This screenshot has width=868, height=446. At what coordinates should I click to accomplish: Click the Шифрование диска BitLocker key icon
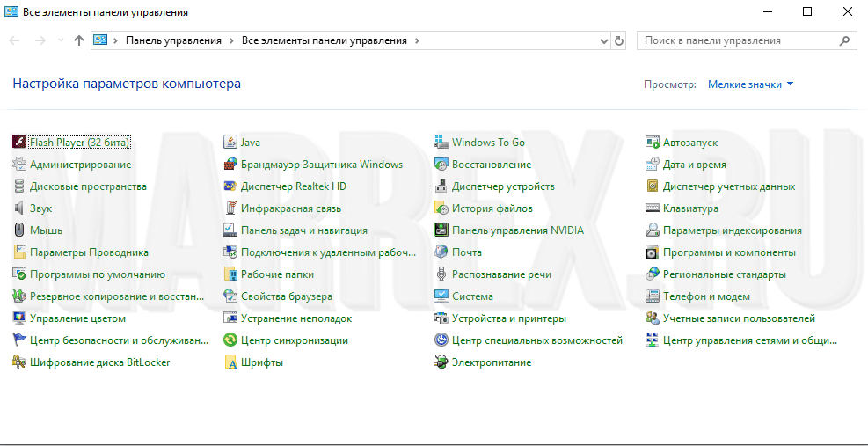point(19,362)
